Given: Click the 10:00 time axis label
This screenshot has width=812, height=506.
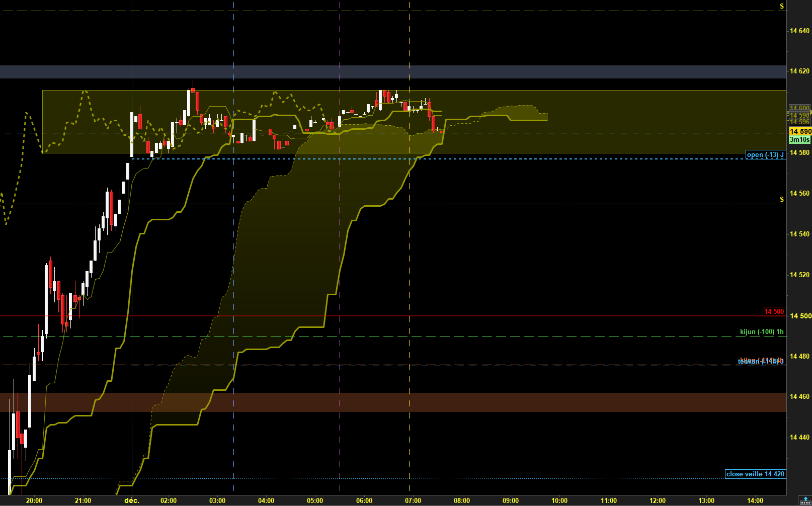Looking at the screenshot, I should tap(559, 500).
